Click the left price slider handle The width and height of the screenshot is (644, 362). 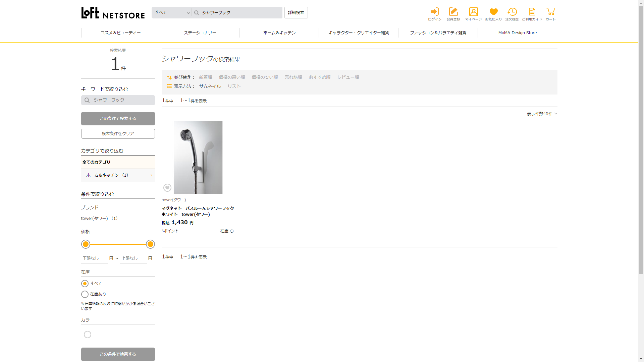86,244
